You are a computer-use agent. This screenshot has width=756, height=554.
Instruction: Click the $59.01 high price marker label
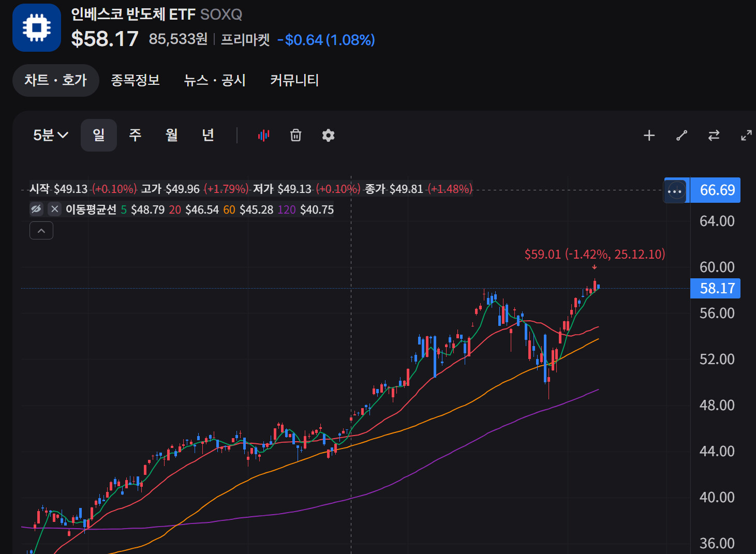[x=595, y=254]
